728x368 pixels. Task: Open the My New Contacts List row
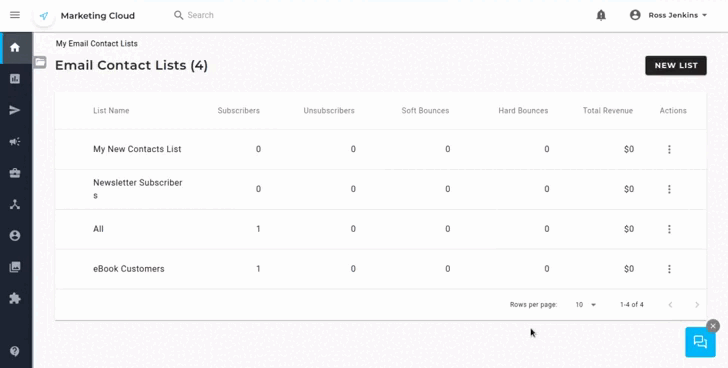[x=380, y=149]
